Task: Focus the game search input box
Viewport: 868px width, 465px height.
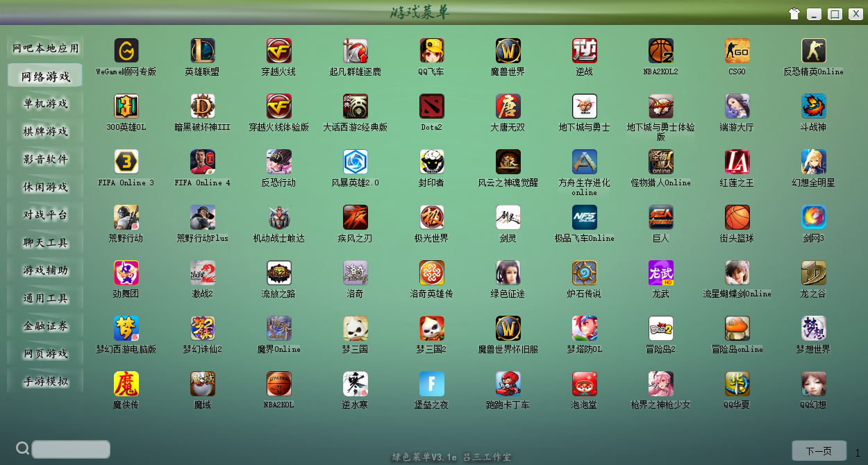Action: pyautogui.click(x=71, y=449)
